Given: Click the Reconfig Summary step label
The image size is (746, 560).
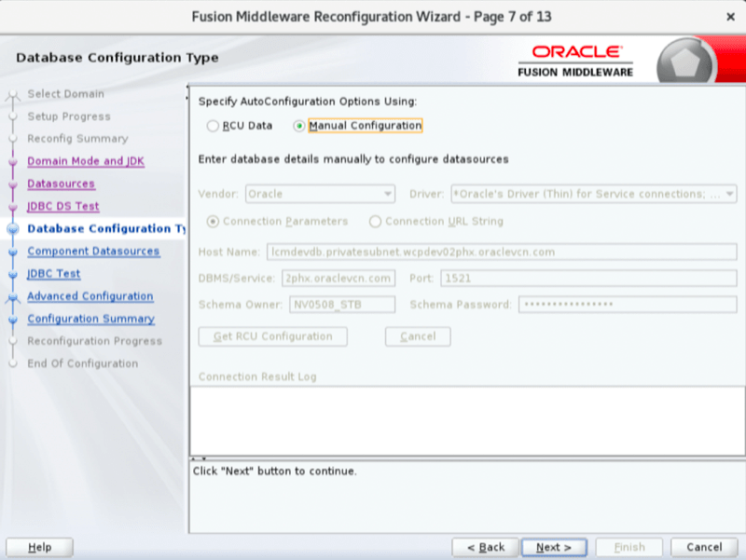Looking at the screenshot, I should [77, 139].
